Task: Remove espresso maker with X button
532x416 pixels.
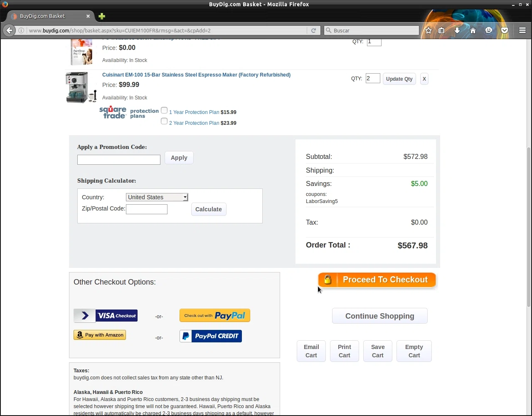Action: [424, 79]
